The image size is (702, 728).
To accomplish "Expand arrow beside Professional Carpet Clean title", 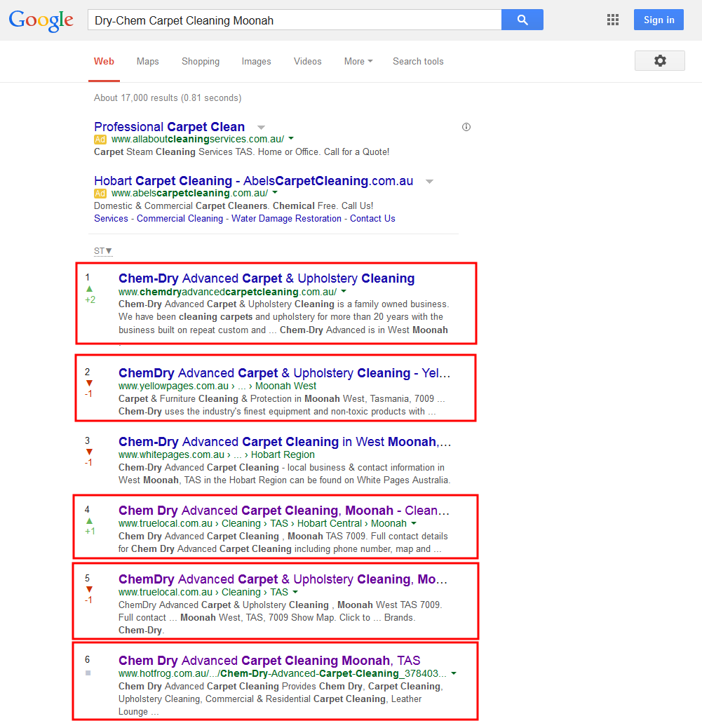I will pos(261,127).
